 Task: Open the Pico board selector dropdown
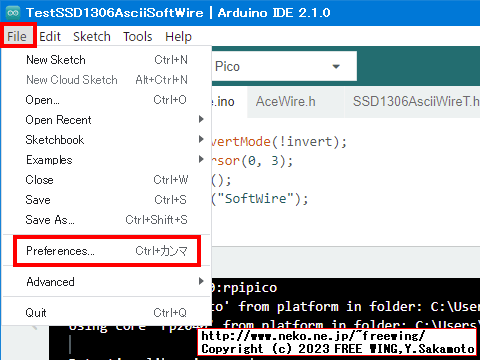(x=284, y=66)
